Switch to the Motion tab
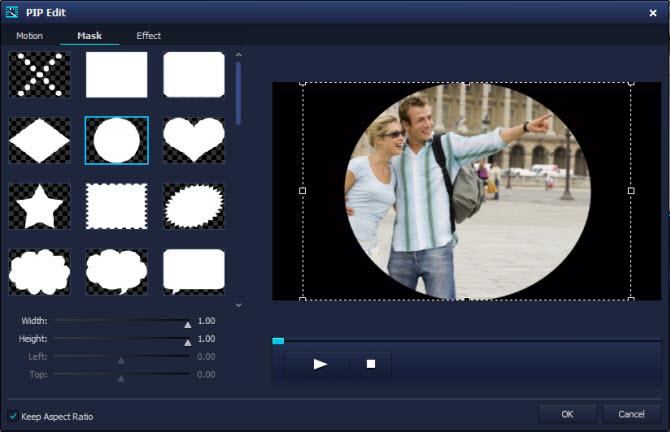The height and width of the screenshot is (432, 670). (x=29, y=36)
